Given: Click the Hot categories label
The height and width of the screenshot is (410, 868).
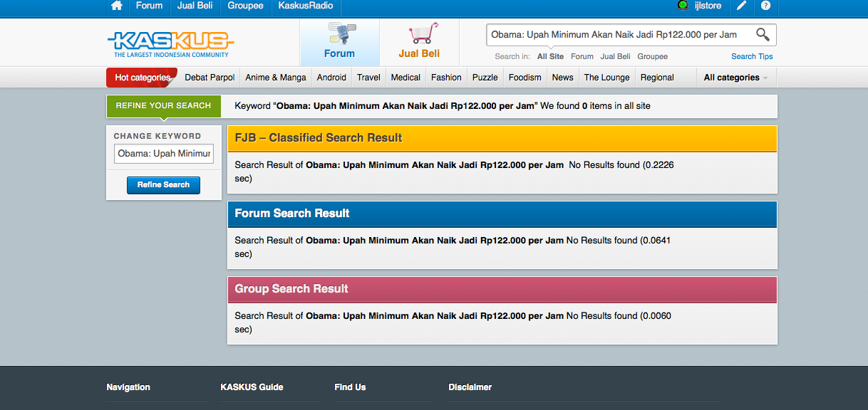Looking at the screenshot, I should pyautogui.click(x=142, y=78).
